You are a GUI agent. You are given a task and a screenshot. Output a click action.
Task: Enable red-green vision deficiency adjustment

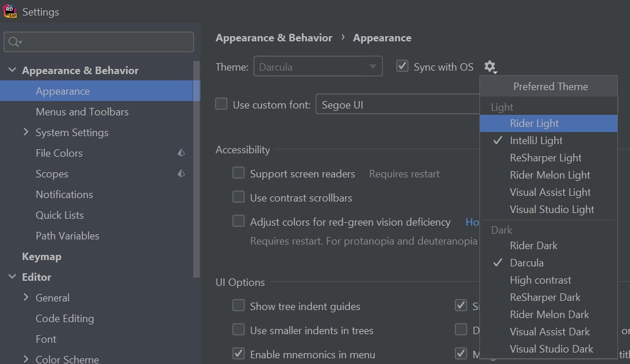pyautogui.click(x=238, y=220)
